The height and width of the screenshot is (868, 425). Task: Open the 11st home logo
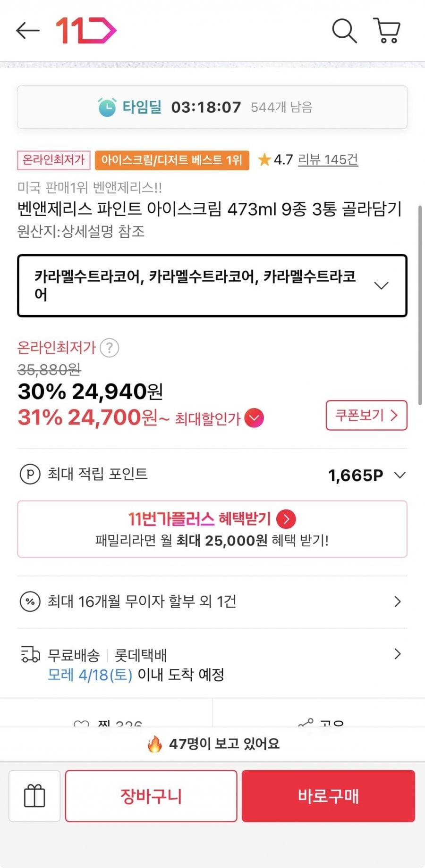pyautogui.click(x=86, y=31)
